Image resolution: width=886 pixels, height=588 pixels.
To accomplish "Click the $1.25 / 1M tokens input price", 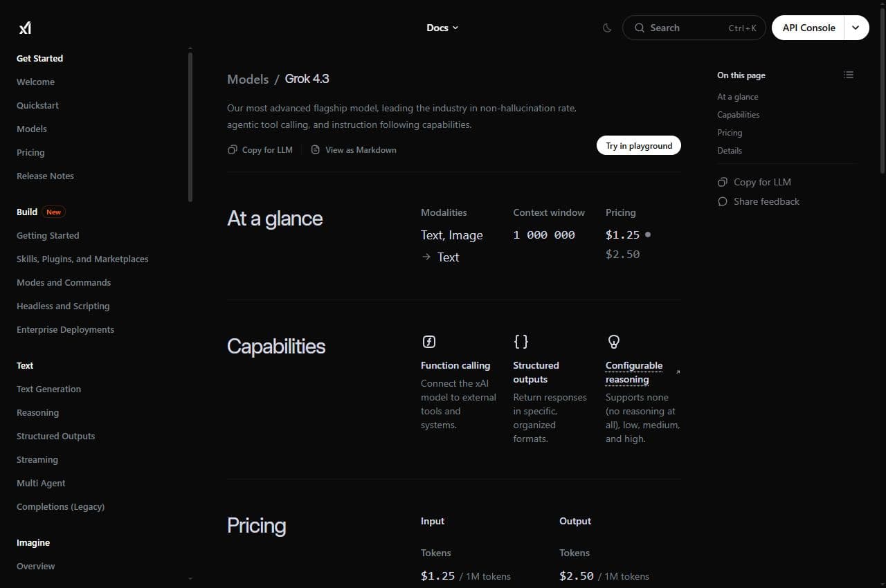I will click(466, 576).
